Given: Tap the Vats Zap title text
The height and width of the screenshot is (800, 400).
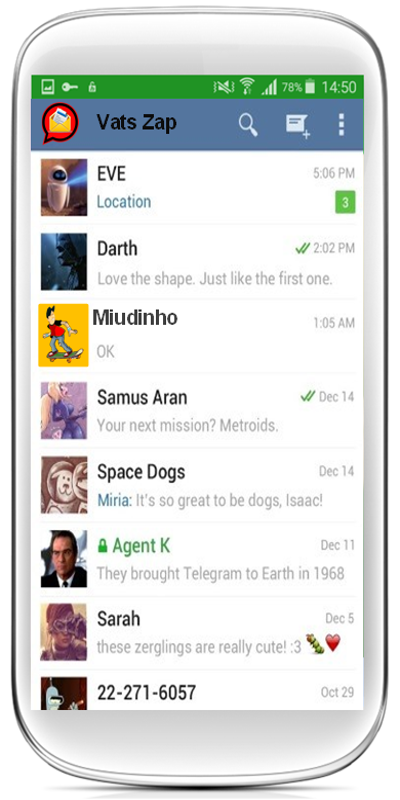Looking at the screenshot, I should pos(137,123).
